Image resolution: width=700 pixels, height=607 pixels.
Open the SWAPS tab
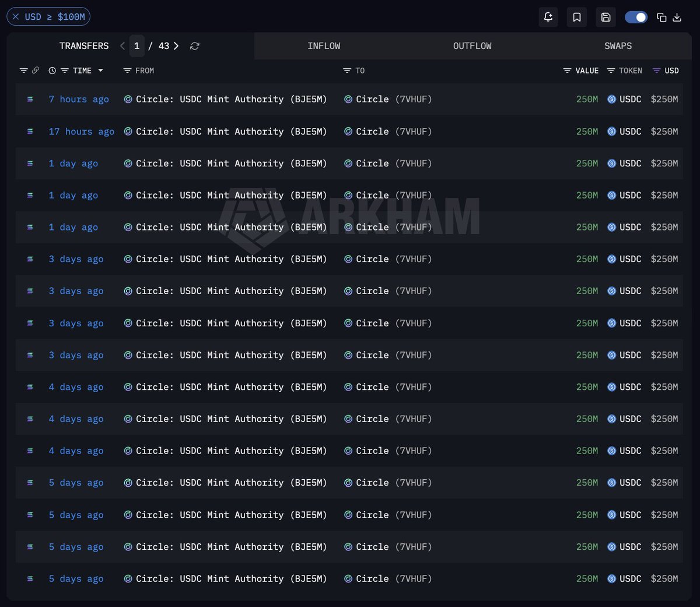coord(618,46)
